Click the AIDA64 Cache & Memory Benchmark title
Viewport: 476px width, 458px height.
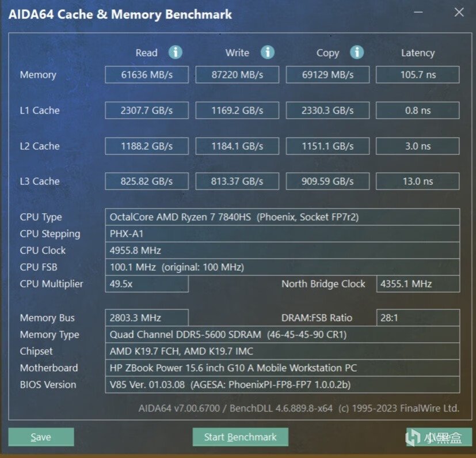point(120,14)
